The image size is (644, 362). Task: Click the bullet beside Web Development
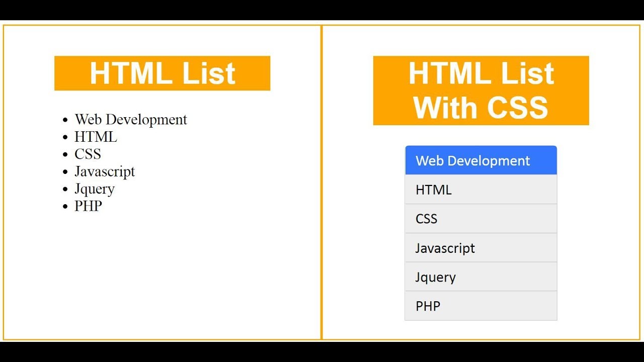tap(65, 120)
